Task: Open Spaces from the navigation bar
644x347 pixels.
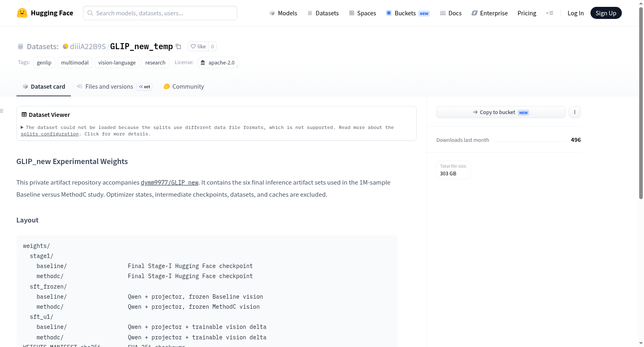Action: (362, 13)
